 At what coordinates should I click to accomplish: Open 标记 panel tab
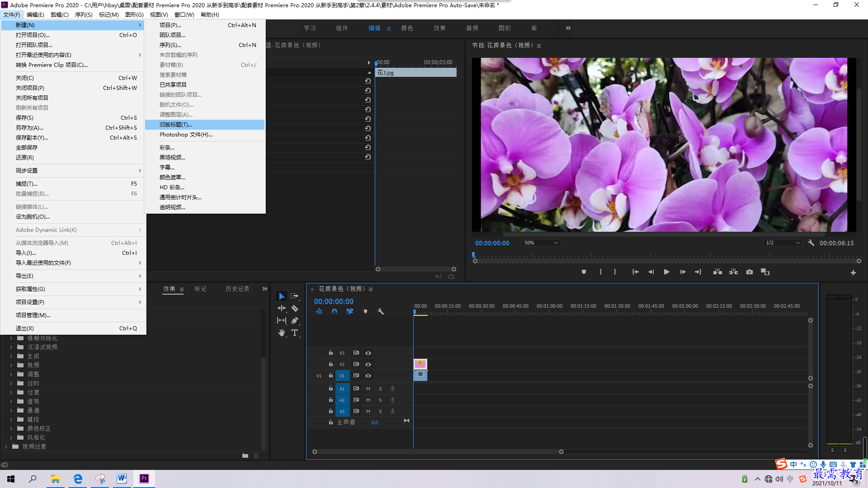pos(200,289)
